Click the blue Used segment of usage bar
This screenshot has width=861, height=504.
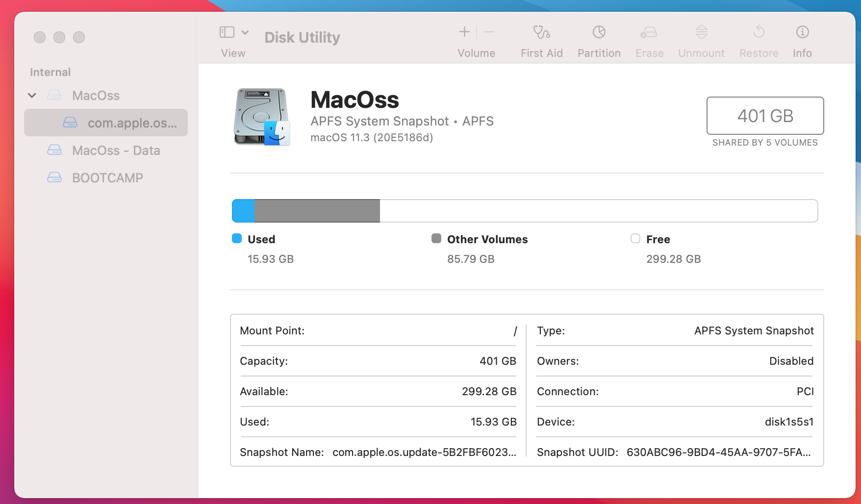pyautogui.click(x=244, y=211)
